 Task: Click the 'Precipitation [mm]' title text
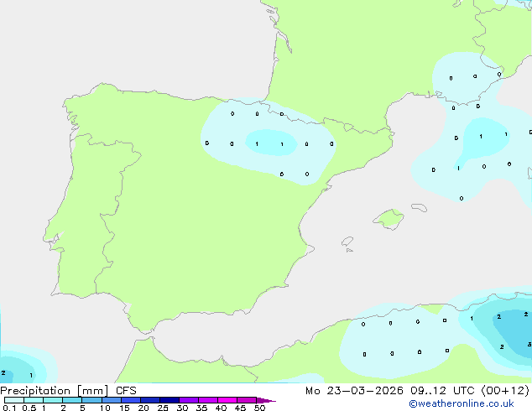click(x=55, y=391)
